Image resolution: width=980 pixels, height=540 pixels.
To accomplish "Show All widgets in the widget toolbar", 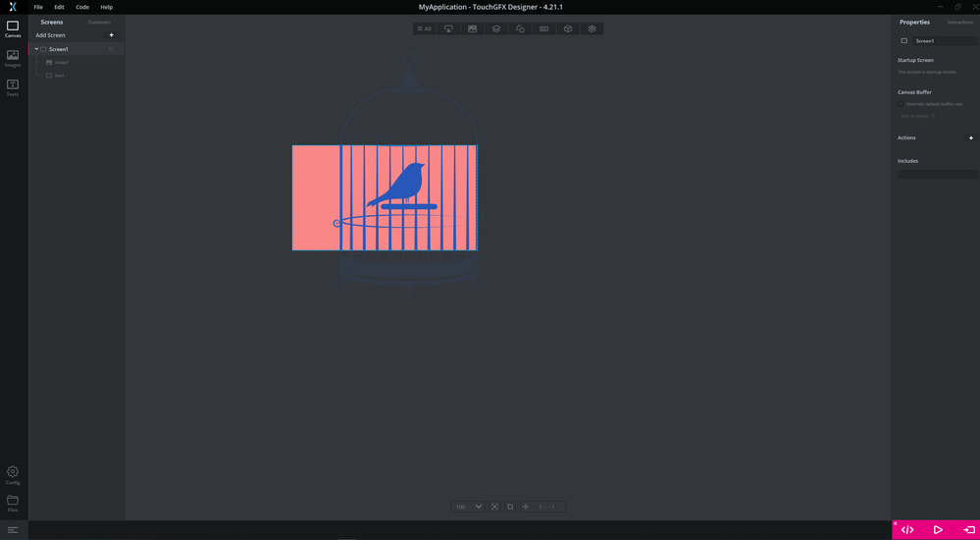I will coord(425,28).
